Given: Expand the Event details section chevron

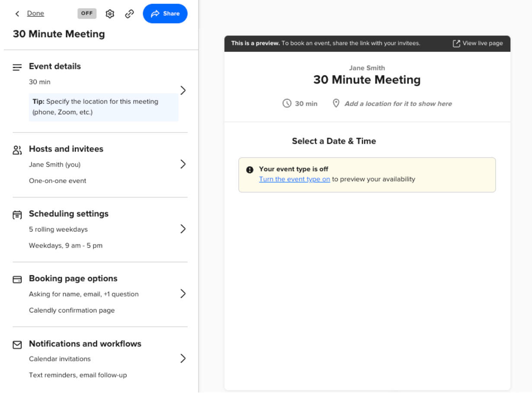Looking at the screenshot, I should point(183,90).
